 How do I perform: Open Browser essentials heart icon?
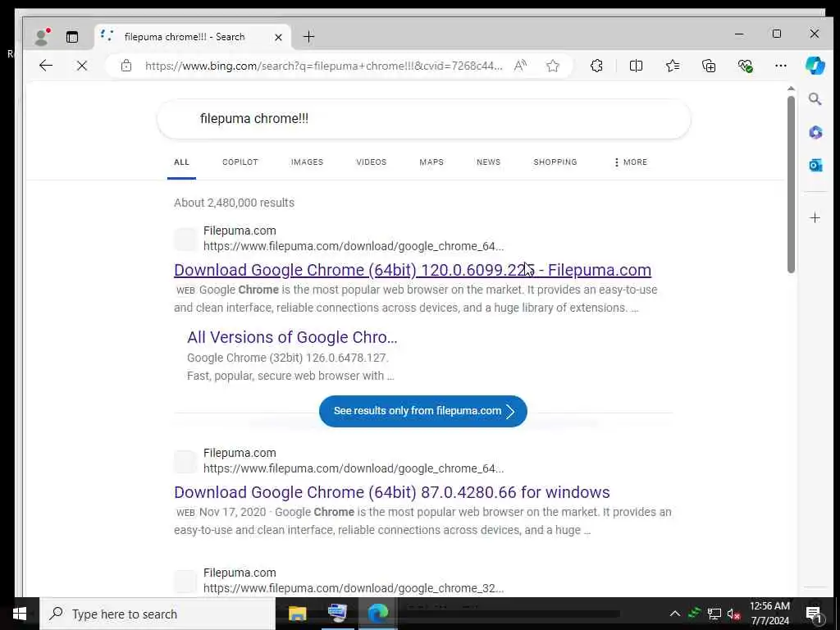tap(745, 66)
